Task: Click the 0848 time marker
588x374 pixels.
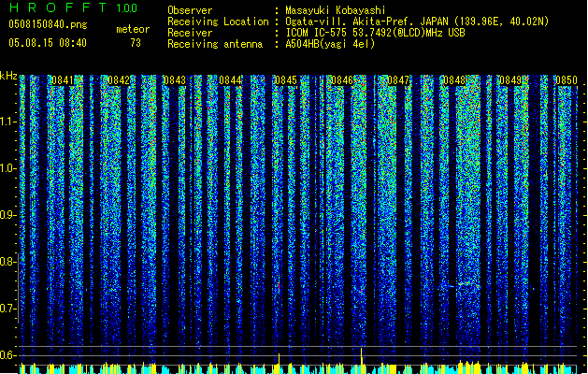Action: point(454,80)
